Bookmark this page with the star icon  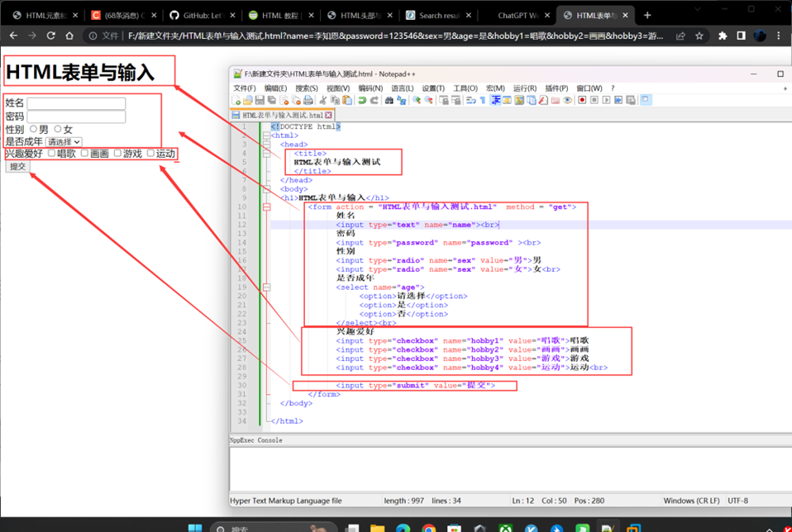[x=699, y=36]
